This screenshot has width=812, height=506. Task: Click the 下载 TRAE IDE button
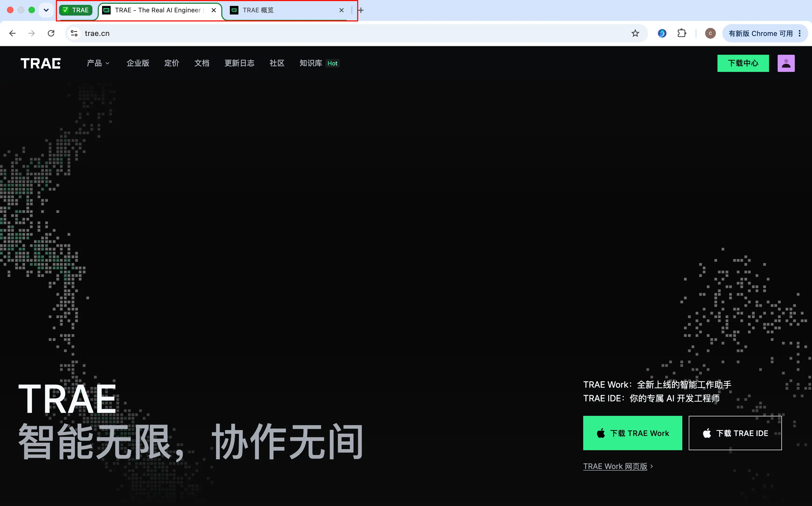735,433
